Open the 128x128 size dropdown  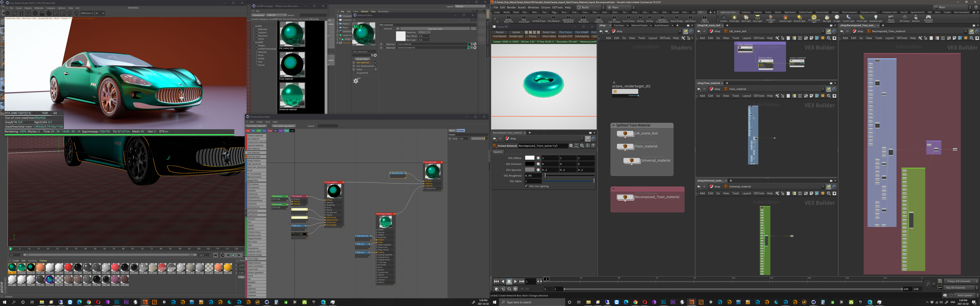pos(276,15)
